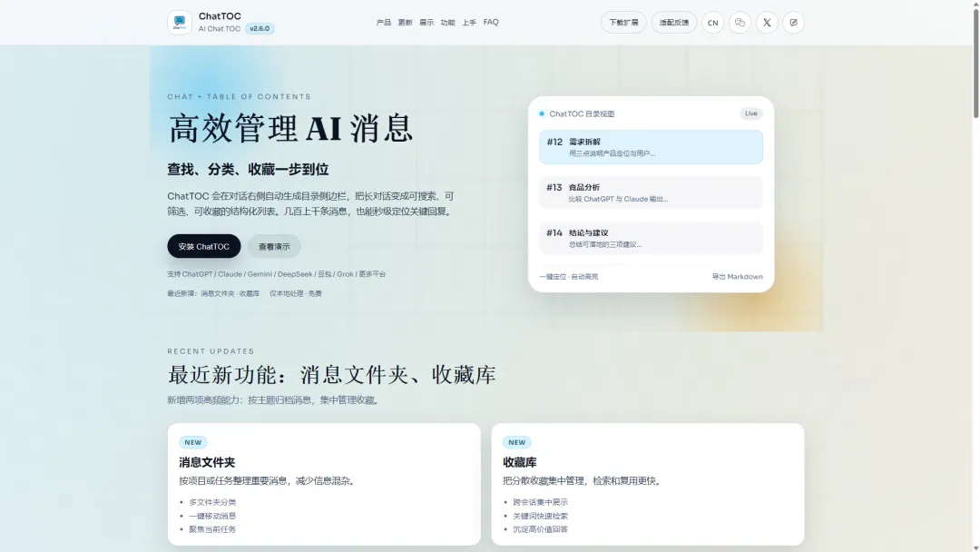Click the ChatTOC site title
Screen dimensions: 980x552
click(x=220, y=16)
